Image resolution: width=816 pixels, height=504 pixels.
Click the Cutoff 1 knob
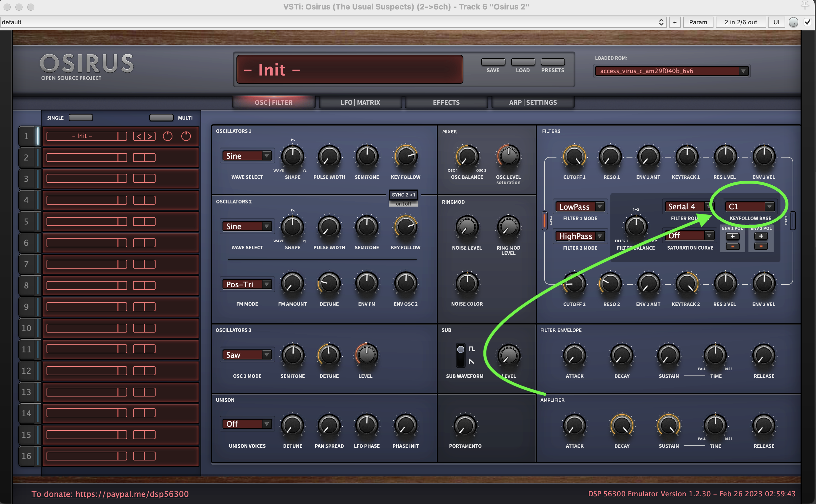pyautogui.click(x=574, y=156)
